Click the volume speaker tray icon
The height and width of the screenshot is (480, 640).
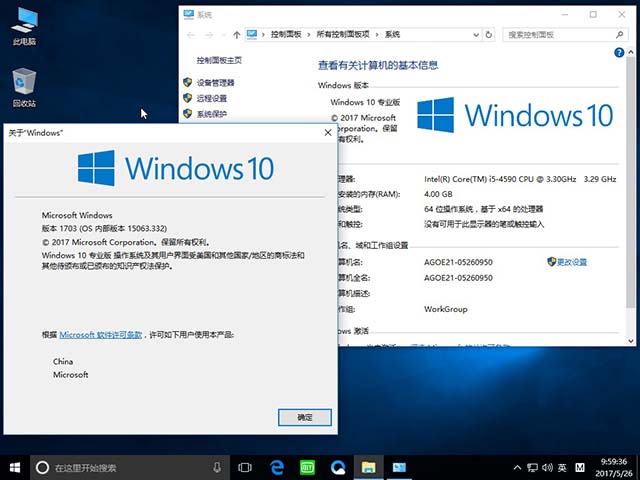547,467
